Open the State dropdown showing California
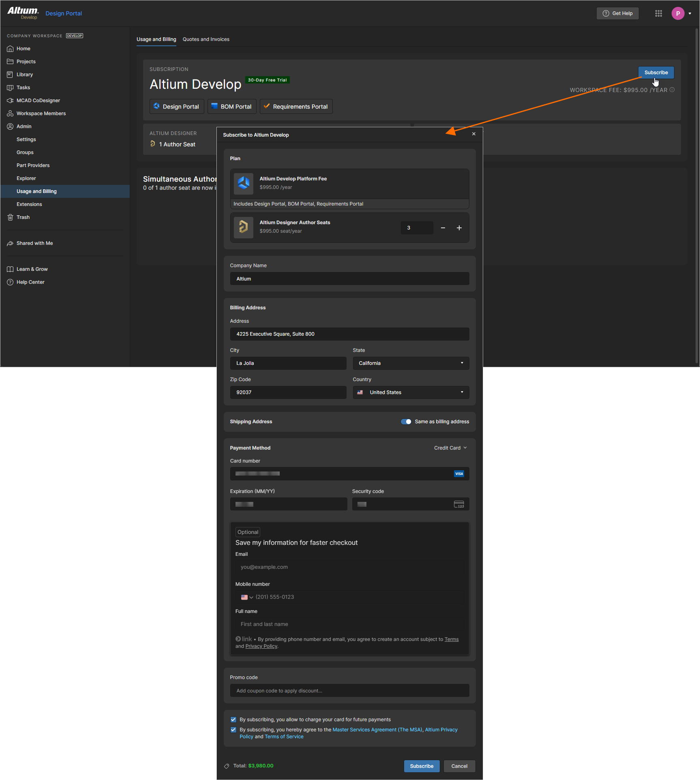Screen dimensions: 700x780 [x=411, y=363]
